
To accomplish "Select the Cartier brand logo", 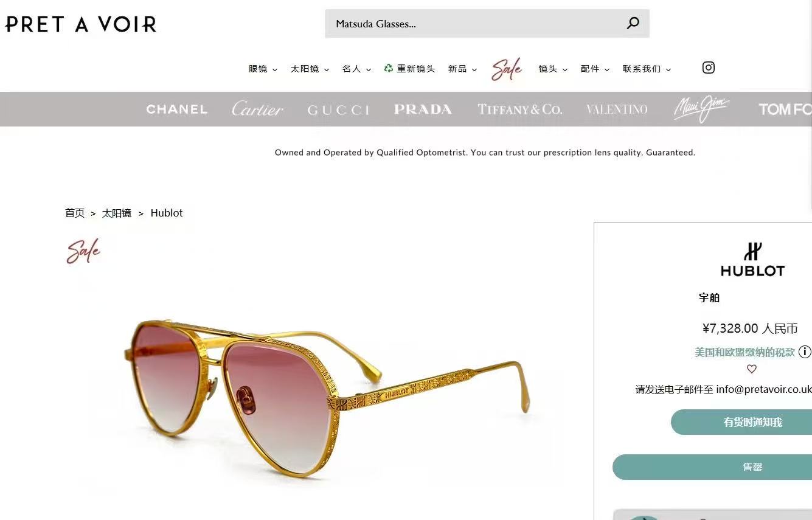I will [257, 109].
